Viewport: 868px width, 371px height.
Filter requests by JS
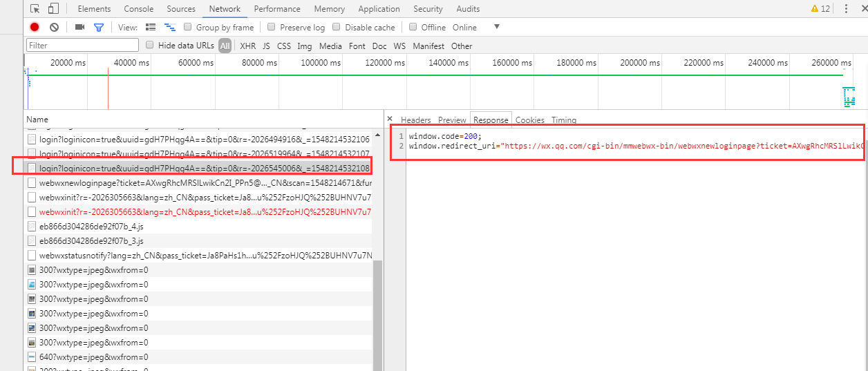266,46
